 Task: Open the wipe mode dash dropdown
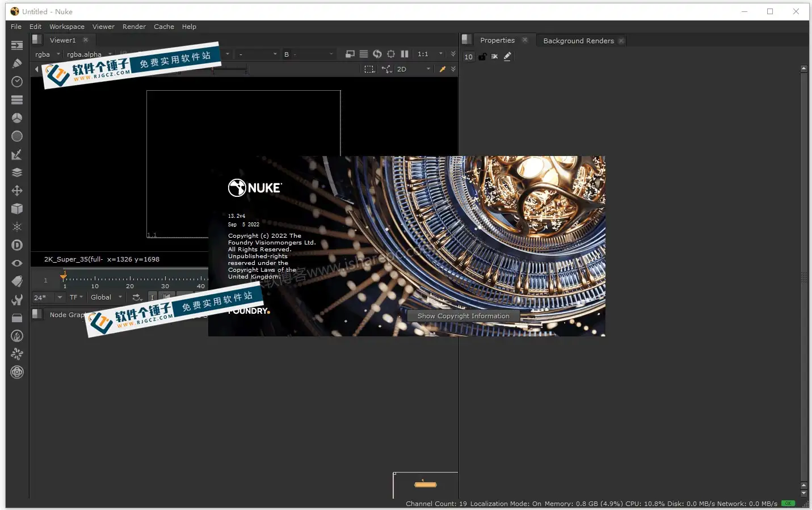(x=258, y=54)
